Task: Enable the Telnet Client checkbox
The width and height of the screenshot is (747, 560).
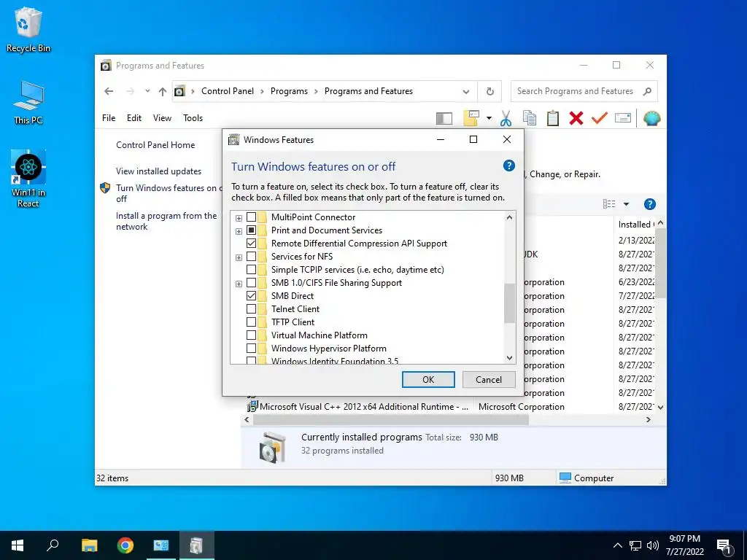Action: coord(251,309)
